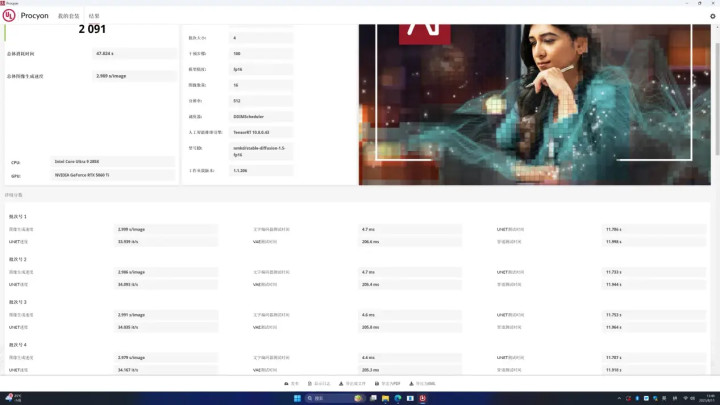Screen dimensions: 720x405
Task: Click the overall speed value 2.989 s/image
Action: [x=134, y=76]
